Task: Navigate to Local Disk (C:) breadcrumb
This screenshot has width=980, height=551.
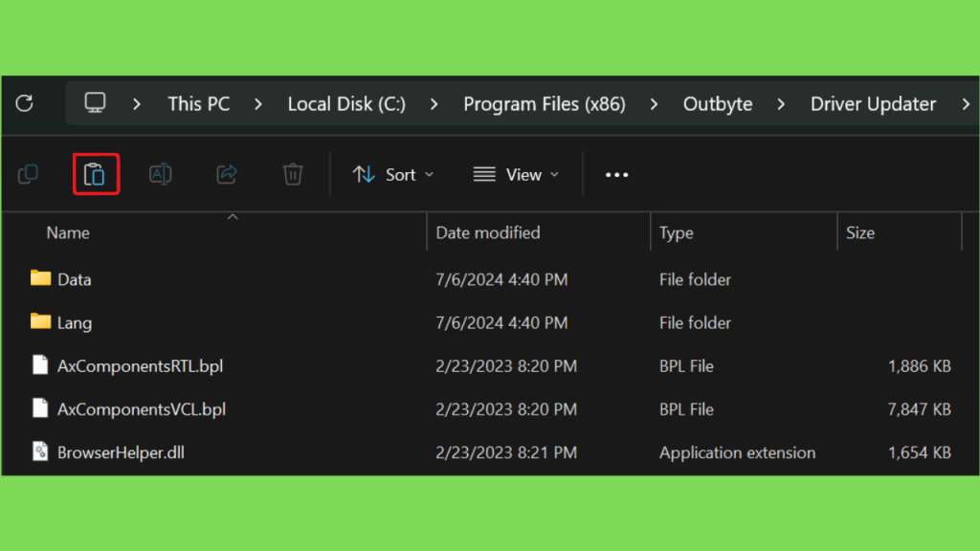Action: click(346, 103)
